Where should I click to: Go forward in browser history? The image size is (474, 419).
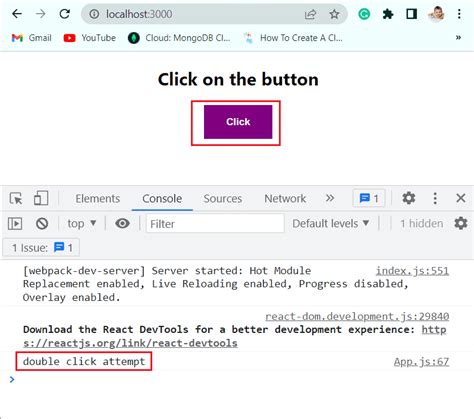41,14
